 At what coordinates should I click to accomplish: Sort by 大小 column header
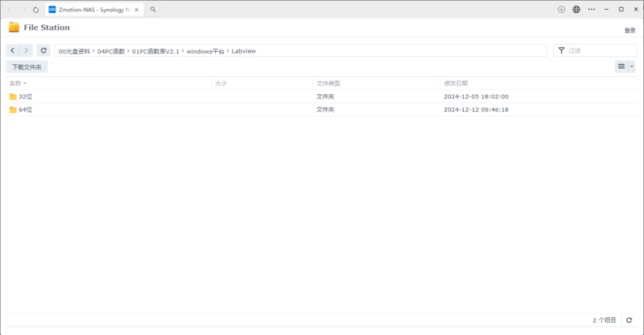pyautogui.click(x=262, y=83)
